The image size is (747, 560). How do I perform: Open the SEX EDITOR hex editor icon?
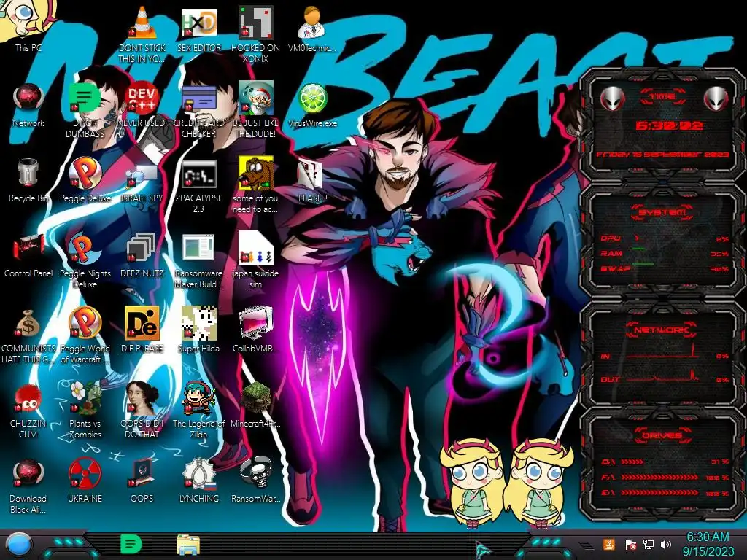(199, 24)
